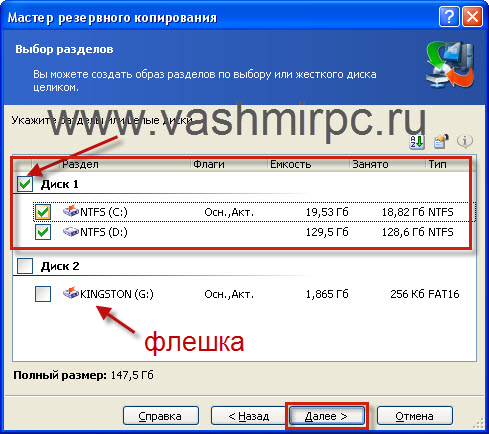Uncheck the Диск 1 checkbox
This screenshot has width=489, height=434.
[25, 184]
